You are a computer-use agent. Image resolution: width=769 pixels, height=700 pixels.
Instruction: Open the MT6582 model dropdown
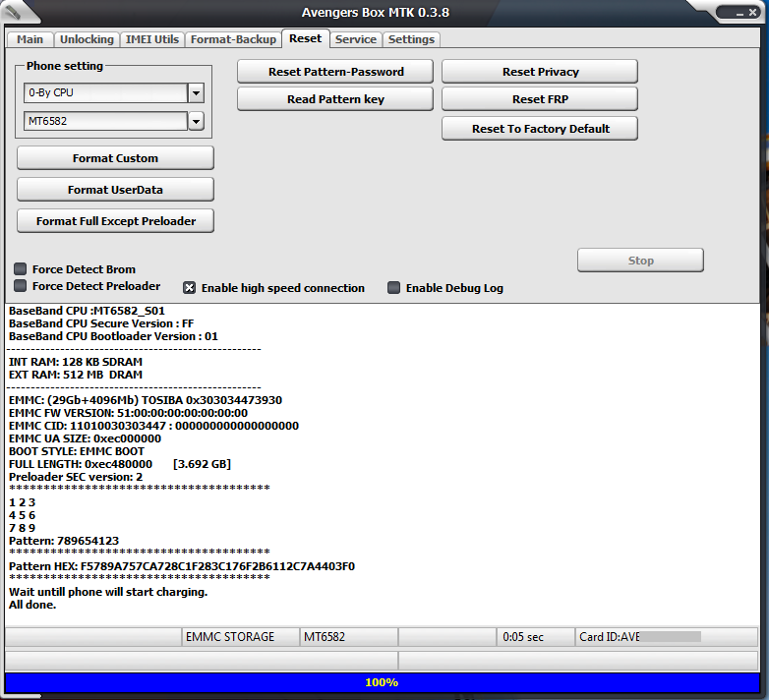pyautogui.click(x=196, y=121)
